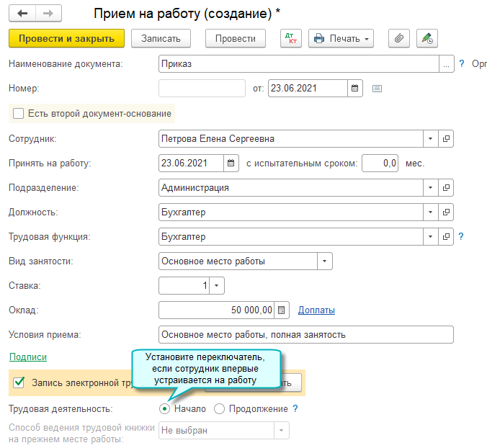The height and width of the screenshot is (448, 487).
Task: Click the back navigation arrow
Action: tap(22, 13)
